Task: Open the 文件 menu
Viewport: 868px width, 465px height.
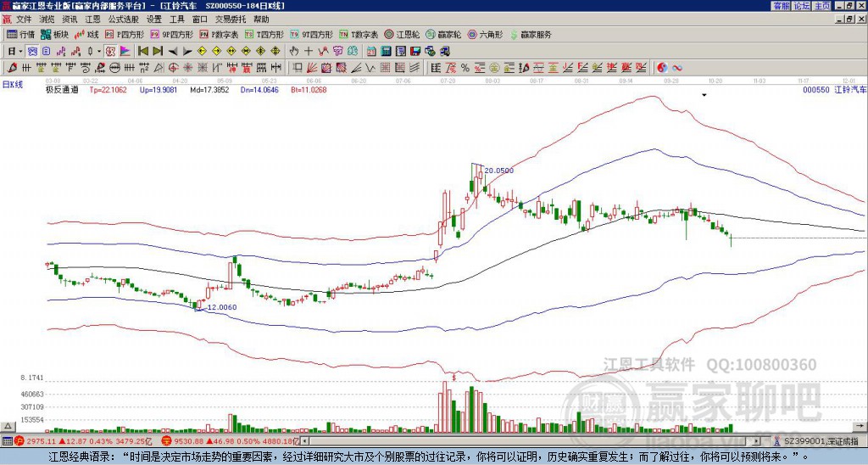Action: pos(24,20)
